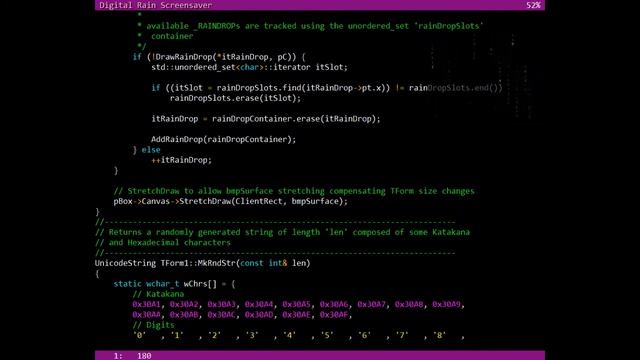The width and height of the screenshot is (640, 360).
Task: Click the hex value '0x30AF'
Action: pos(334,315)
